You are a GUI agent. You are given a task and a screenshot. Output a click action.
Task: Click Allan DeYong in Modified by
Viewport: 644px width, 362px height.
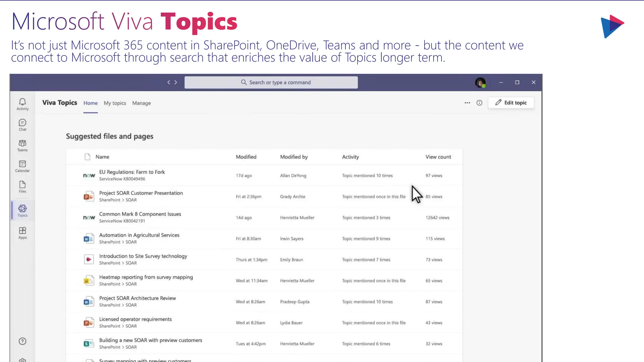[x=293, y=176]
